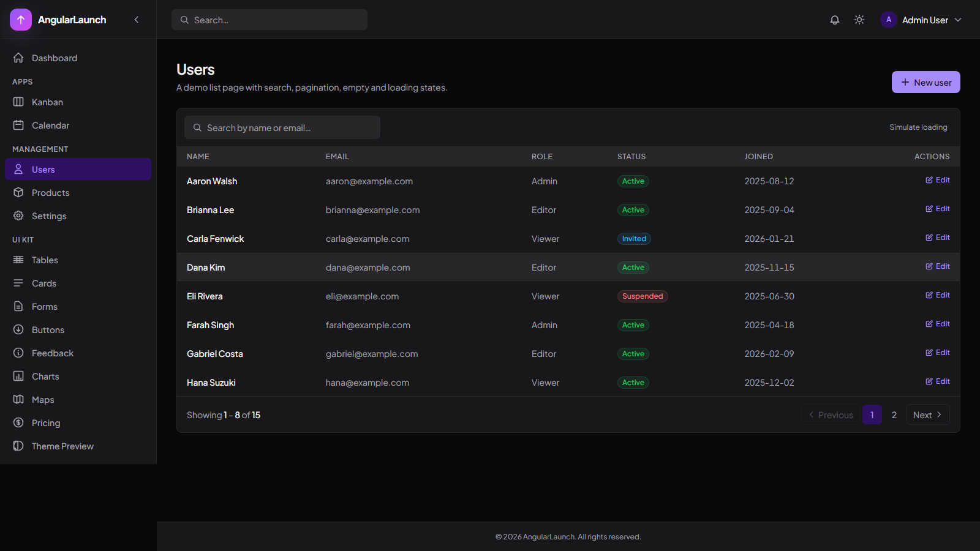Open Kanban in the sidebar
The height and width of the screenshot is (551, 980).
(78, 102)
